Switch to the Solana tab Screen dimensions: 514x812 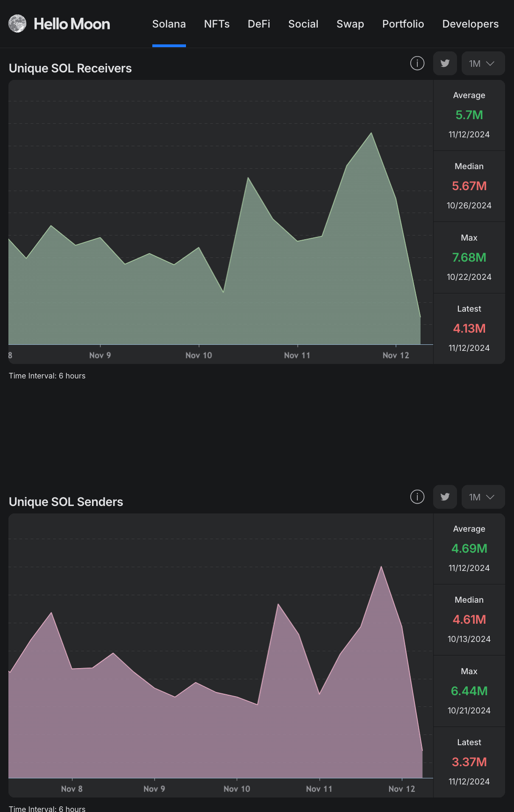[x=169, y=24]
